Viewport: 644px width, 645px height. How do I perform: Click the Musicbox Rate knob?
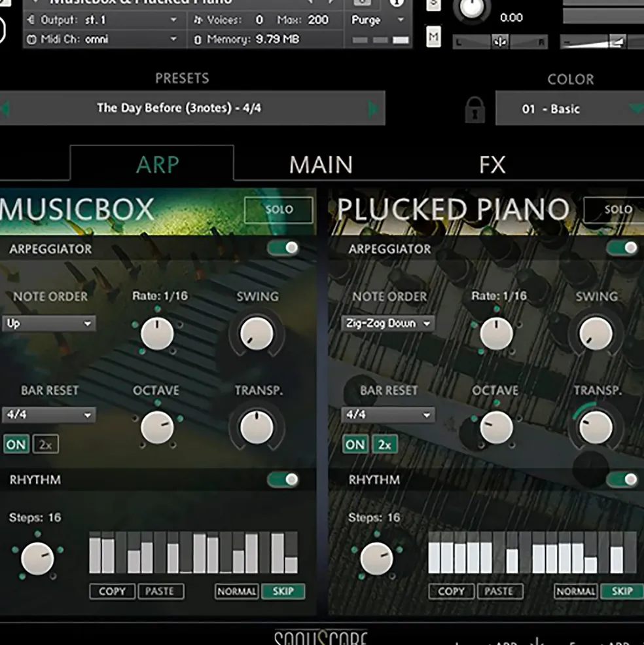coord(157,333)
